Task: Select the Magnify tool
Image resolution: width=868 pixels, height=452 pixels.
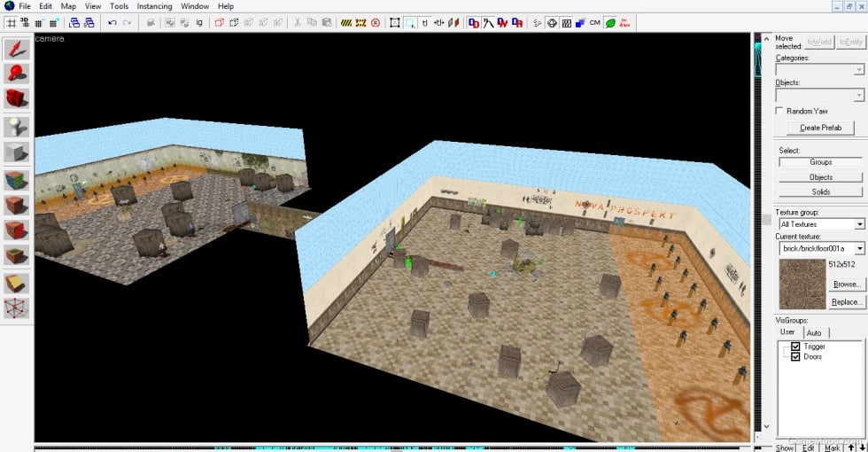Action: [17, 73]
